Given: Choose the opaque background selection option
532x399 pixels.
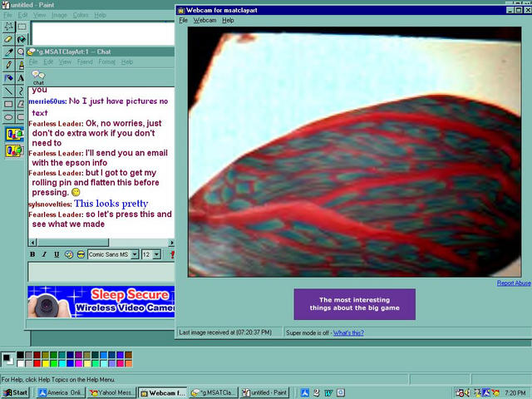Looking at the screenshot, I should click(14, 134).
